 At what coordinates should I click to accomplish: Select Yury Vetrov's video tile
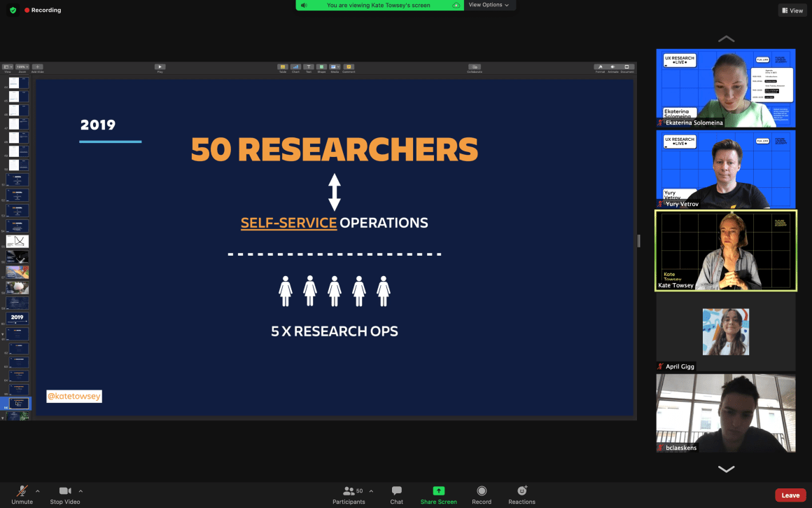725,169
